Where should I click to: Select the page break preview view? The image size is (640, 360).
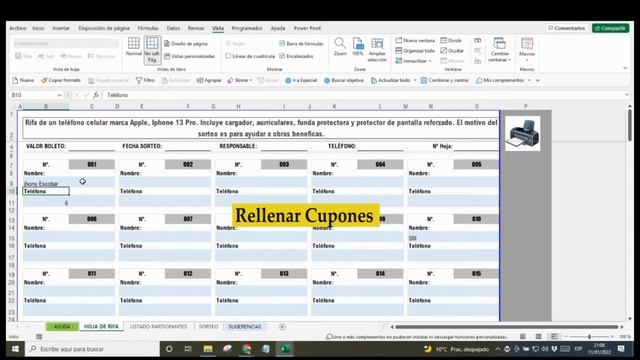[x=152, y=49]
